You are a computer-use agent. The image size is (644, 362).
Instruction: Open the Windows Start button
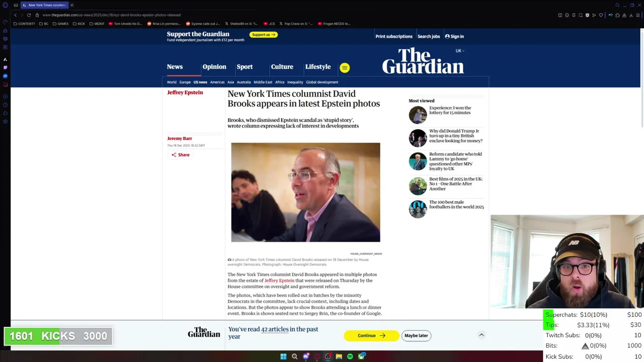point(283,356)
